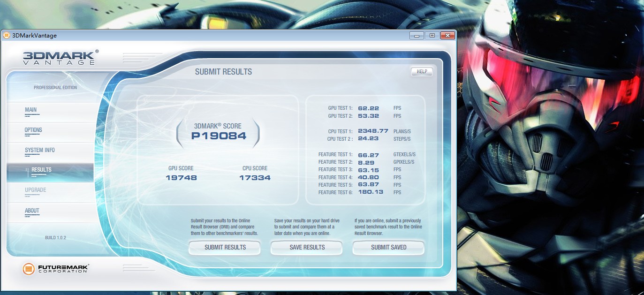Click the GPU score value 19748
The height and width of the screenshot is (295, 644).
181,178
